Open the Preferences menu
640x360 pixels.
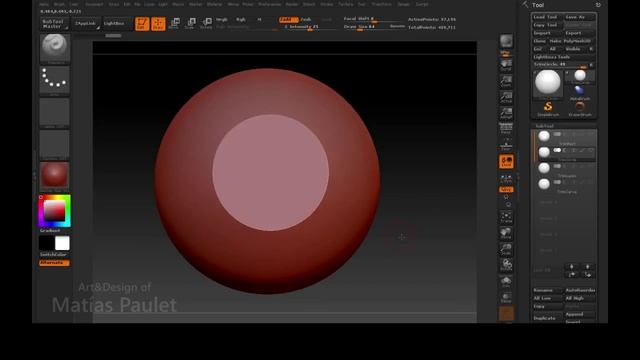[x=269, y=4]
